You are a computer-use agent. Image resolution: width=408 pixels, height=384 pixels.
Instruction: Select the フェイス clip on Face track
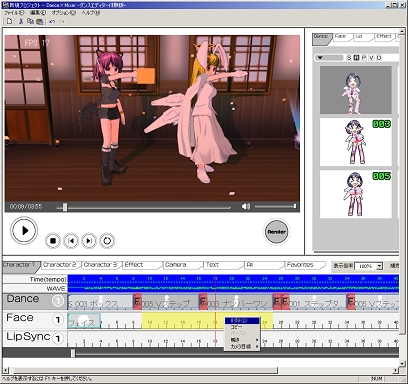(x=84, y=321)
